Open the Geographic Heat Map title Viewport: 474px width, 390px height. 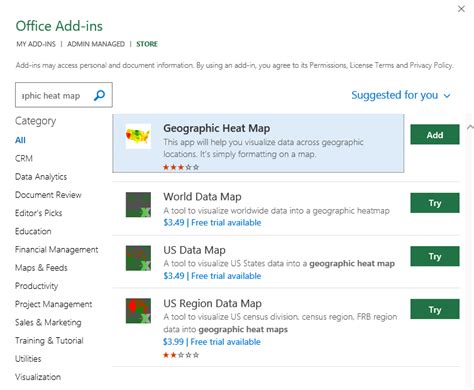click(217, 128)
